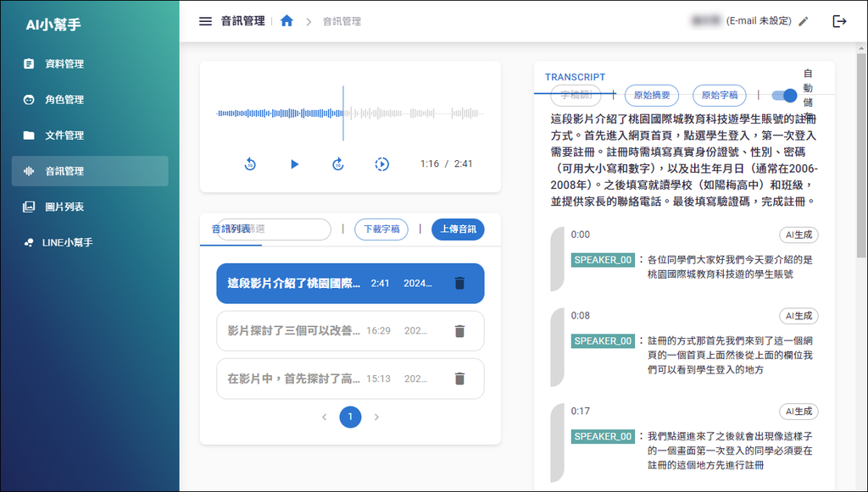The height and width of the screenshot is (492, 868).
Task: Click the 上傳音訊 upload button
Action: pyautogui.click(x=458, y=229)
